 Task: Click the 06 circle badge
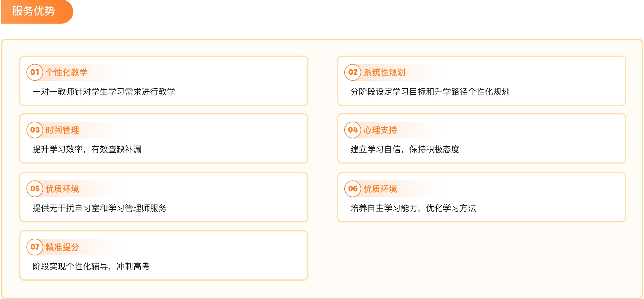[353, 189]
